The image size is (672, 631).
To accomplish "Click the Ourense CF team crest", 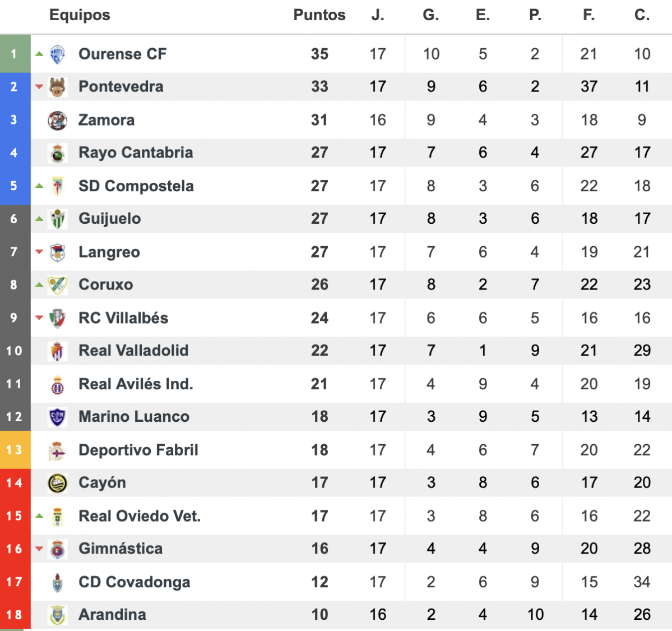I will (57, 54).
